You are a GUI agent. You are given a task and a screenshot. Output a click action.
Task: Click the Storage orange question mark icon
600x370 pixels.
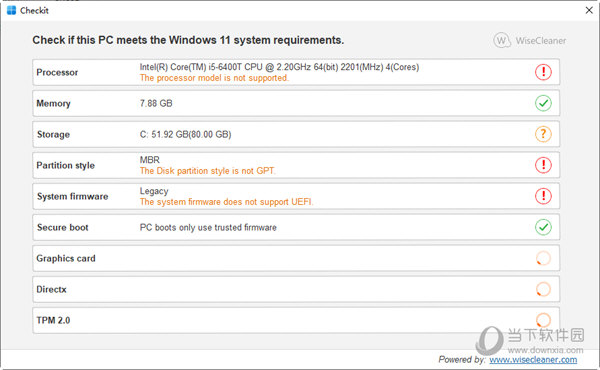[543, 134]
